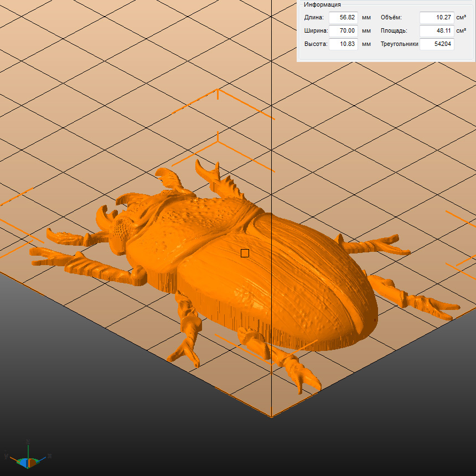Click the Информация panel title
This screenshot has height=476, width=476.
[322, 4]
